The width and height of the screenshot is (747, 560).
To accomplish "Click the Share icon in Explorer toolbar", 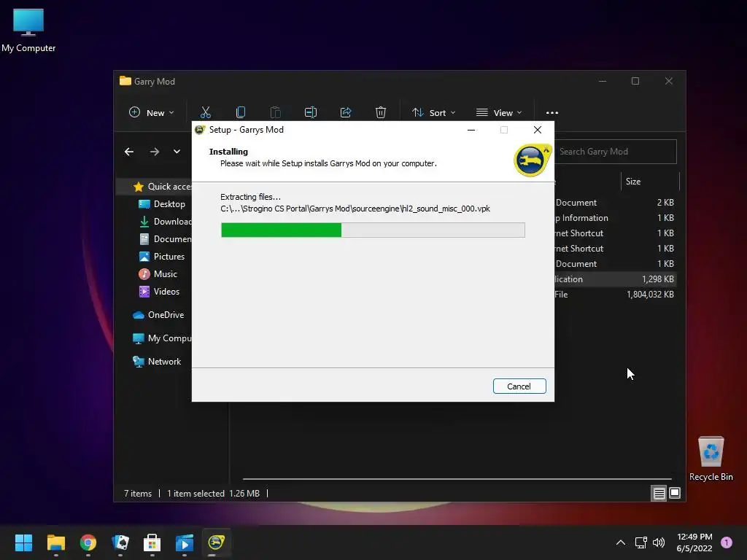I will coord(346,113).
